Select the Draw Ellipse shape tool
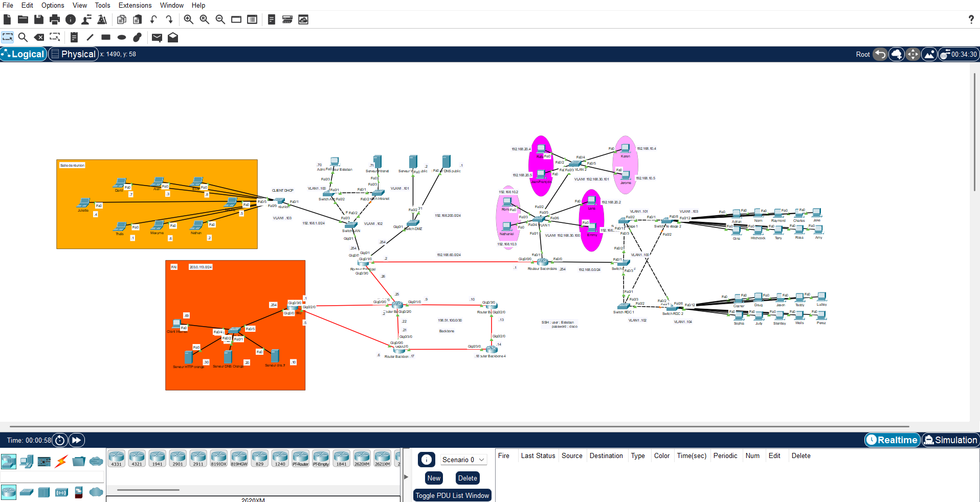The image size is (980, 502). pos(121,37)
